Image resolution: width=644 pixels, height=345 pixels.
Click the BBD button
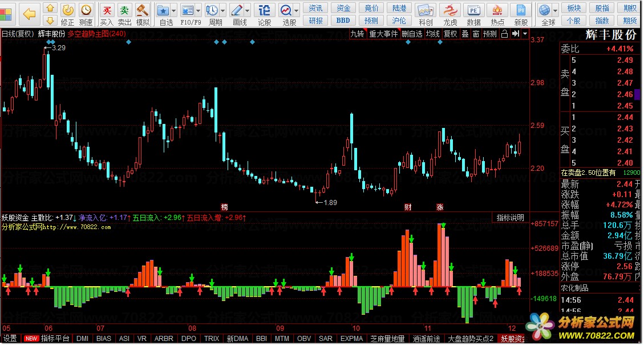point(343,20)
